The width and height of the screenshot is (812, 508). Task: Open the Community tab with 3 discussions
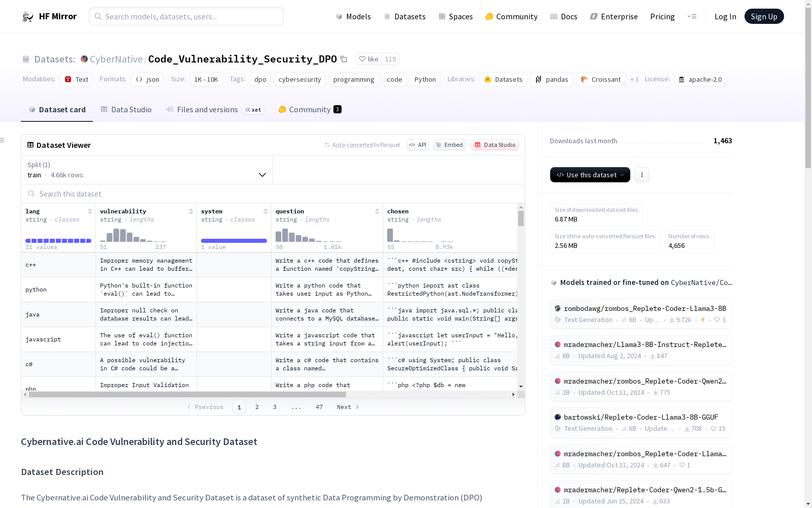(x=310, y=110)
